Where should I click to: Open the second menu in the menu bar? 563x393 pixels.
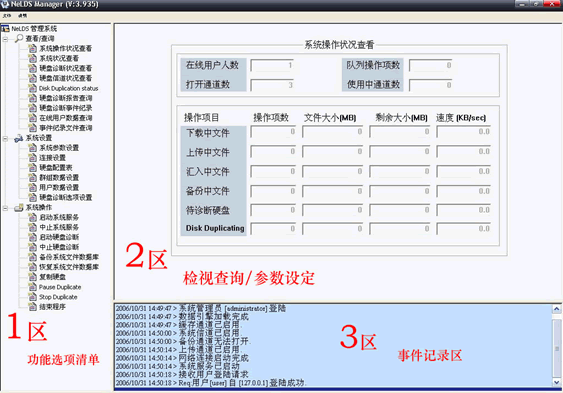tap(22, 16)
